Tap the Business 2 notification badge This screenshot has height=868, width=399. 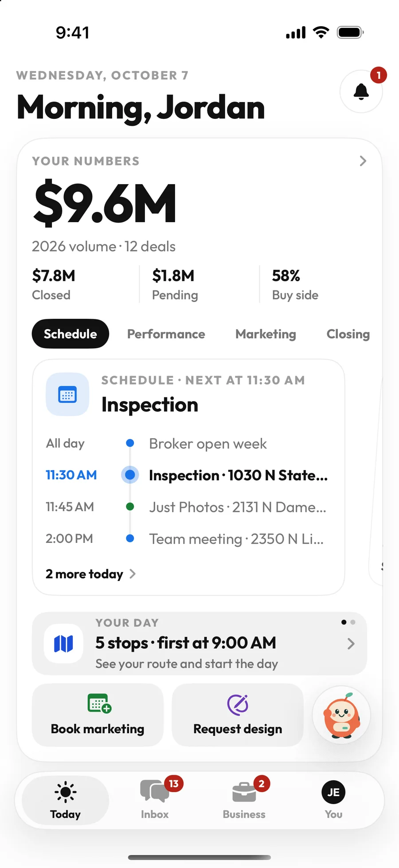pos(262,784)
